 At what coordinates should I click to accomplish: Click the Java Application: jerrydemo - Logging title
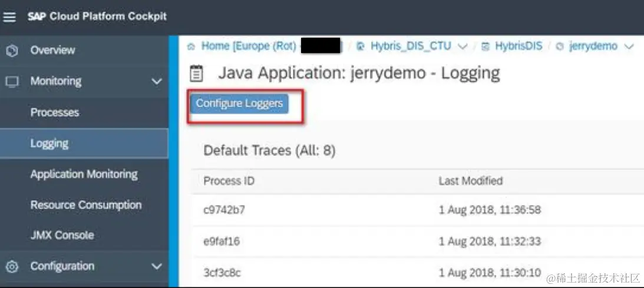(359, 74)
